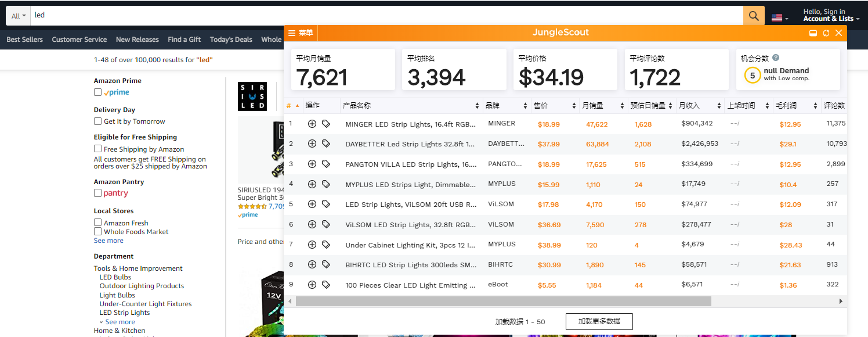Open Today's Deals navigation item

point(231,40)
